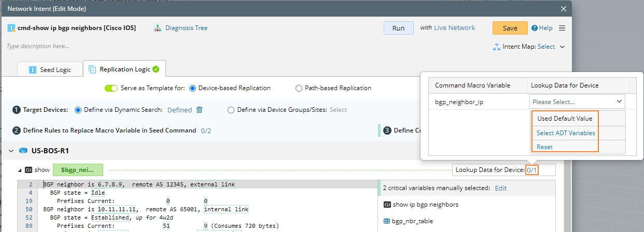Choose Define via Device Groups/Sites option

coord(231,110)
